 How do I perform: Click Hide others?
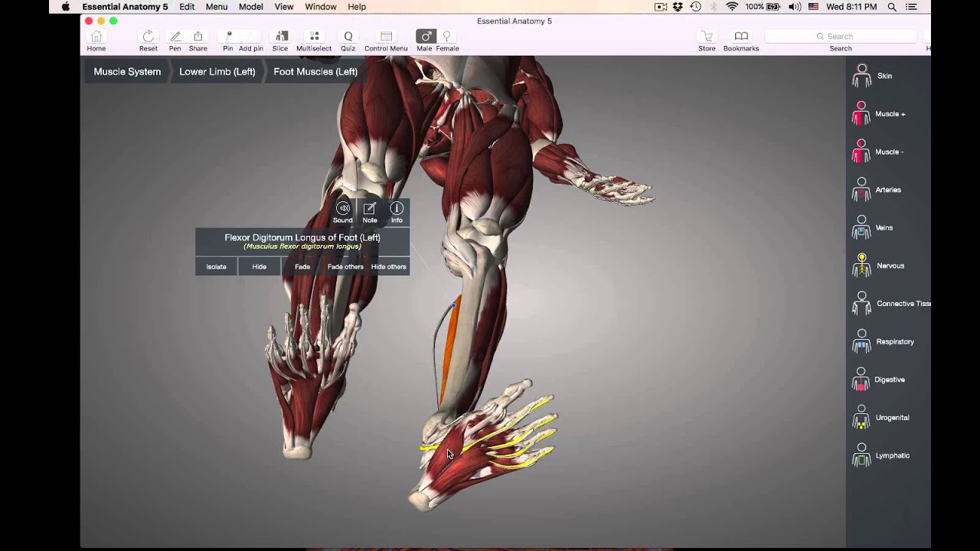[389, 266]
